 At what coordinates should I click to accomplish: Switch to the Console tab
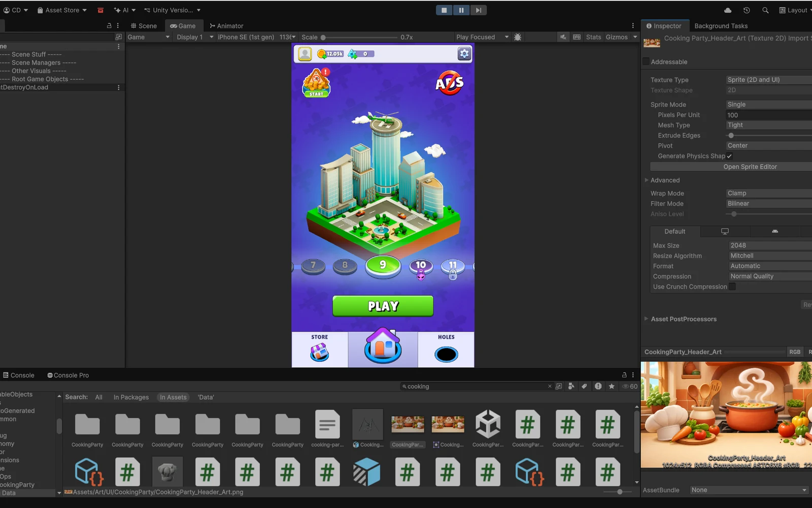point(19,375)
